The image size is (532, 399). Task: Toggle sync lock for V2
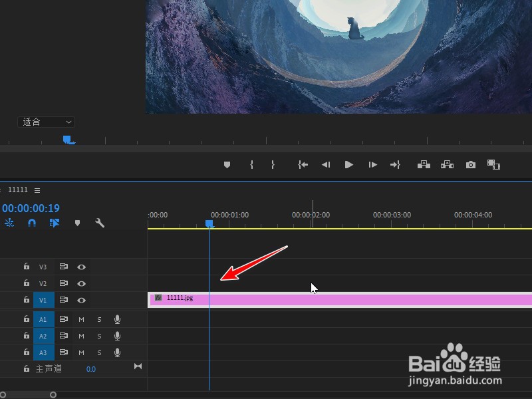(x=64, y=283)
